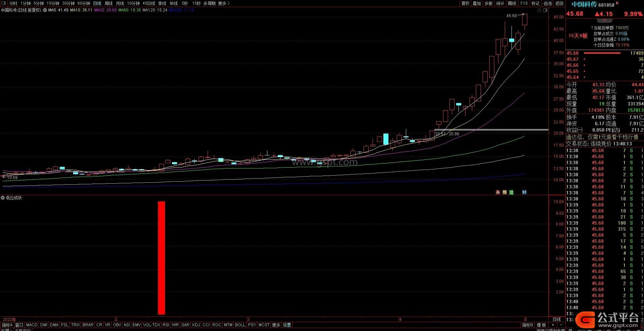Image resolution: width=644 pixels, height=331 pixels.
Task: Select the KDJ indicator
Action: pyautogui.click(x=196, y=325)
